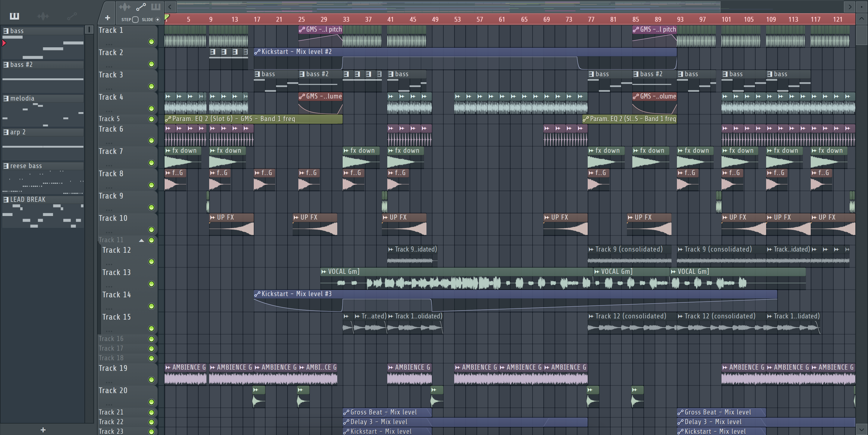868x435 pixels.
Task: Click the red pattern position arrow under bass
Action: (x=4, y=43)
